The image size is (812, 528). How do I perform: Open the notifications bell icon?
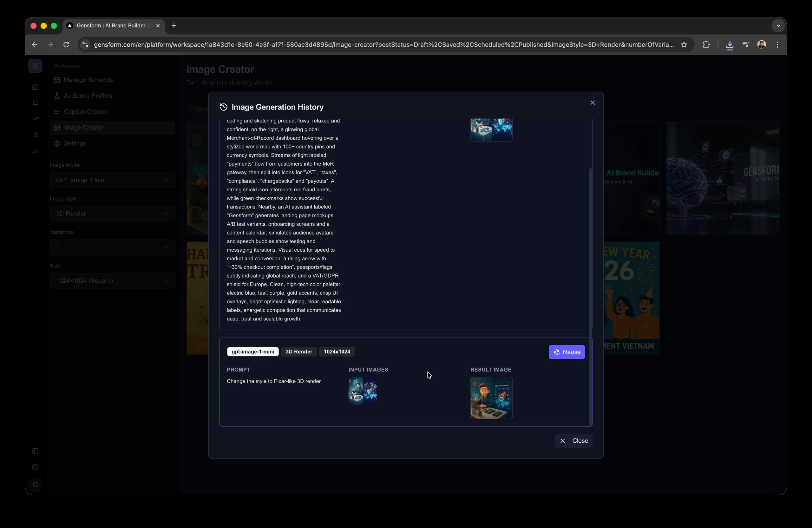coord(35,103)
